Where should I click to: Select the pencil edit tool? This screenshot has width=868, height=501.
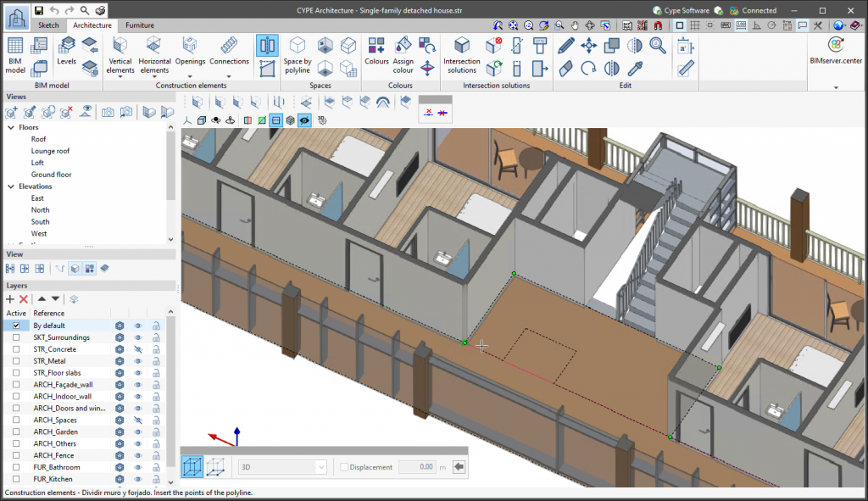tap(566, 46)
